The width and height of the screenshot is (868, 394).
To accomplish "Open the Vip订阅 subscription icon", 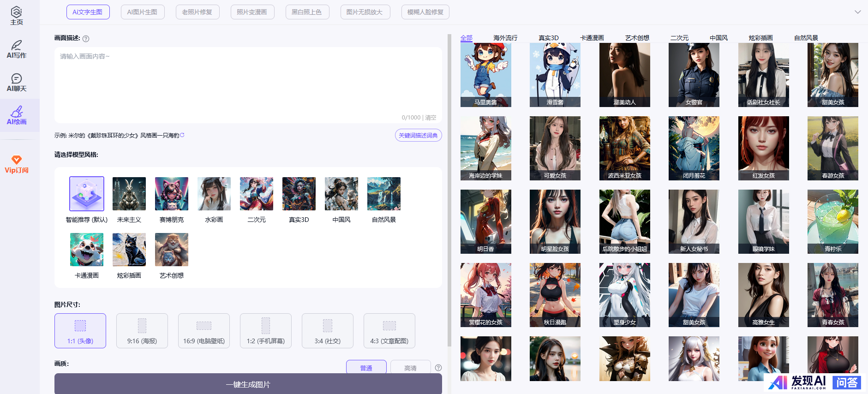I will tap(17, 164).
